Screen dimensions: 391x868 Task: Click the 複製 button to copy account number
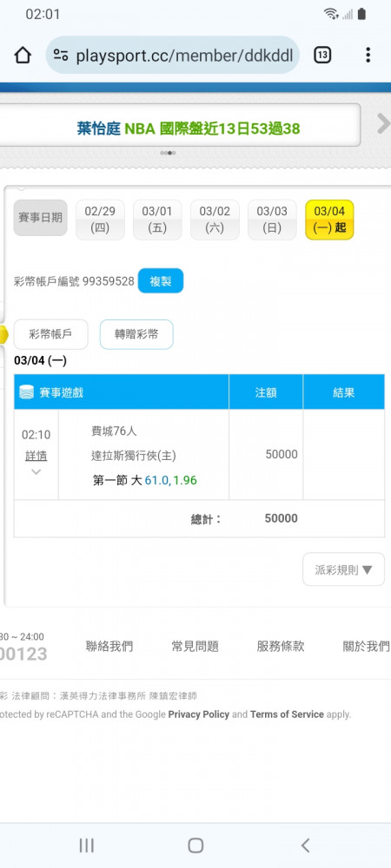161,281
